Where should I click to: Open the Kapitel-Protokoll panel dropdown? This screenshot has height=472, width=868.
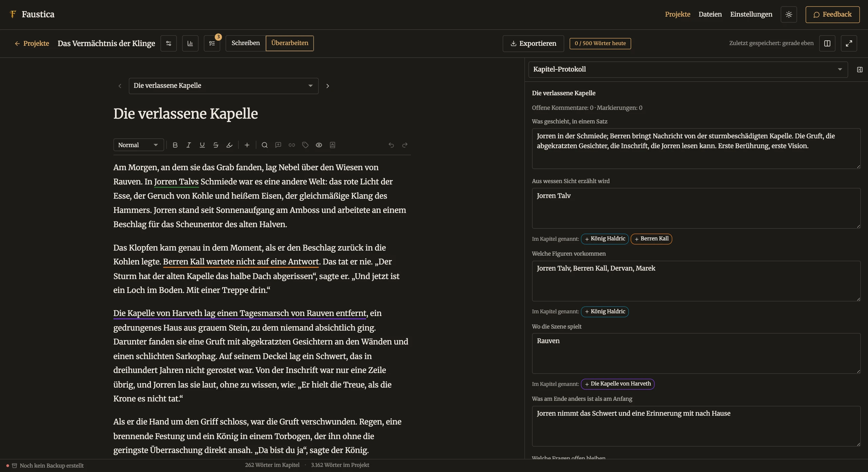click(688, 70)
